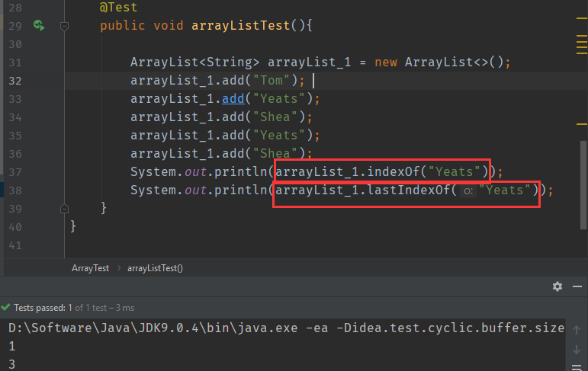Image resolution: width=588 pixels, height=371 pixels.
Task: Click the console output line showing 1
Action: (x=12, y=347)
